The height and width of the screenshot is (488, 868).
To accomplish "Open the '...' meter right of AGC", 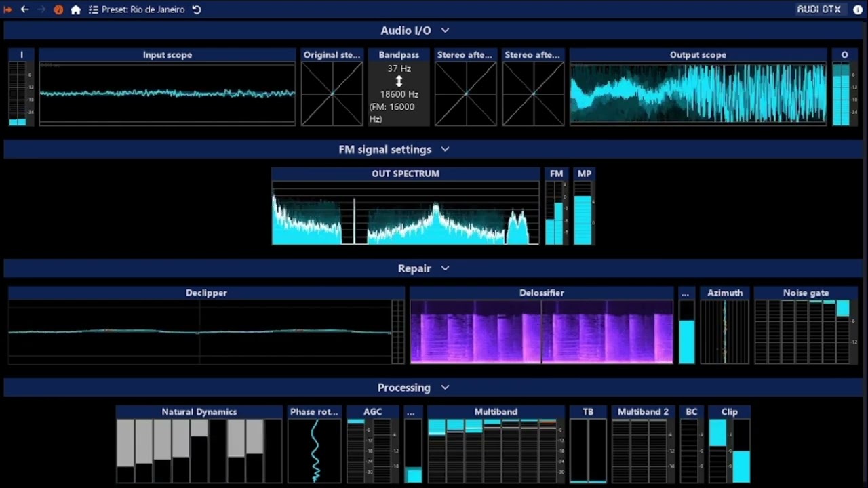I will pos(413,444).
